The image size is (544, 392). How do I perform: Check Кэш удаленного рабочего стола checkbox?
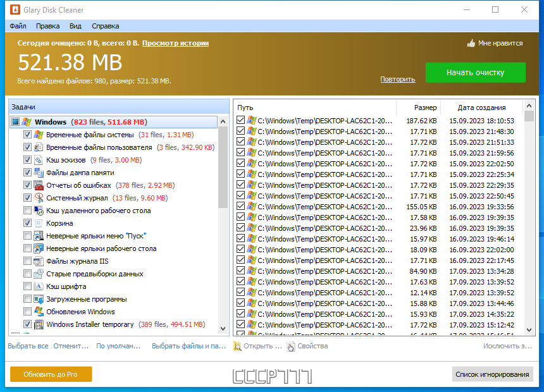tap(27, 211)
